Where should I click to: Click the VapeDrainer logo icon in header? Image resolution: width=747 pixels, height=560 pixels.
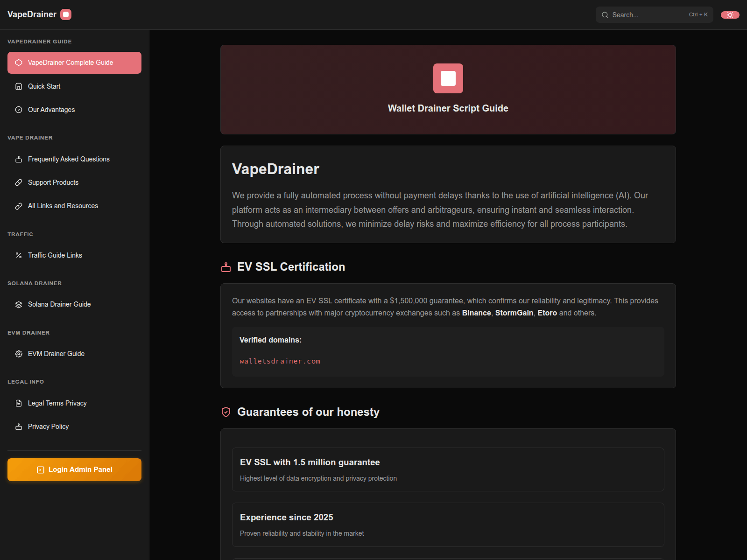click(x=66, y=14)
